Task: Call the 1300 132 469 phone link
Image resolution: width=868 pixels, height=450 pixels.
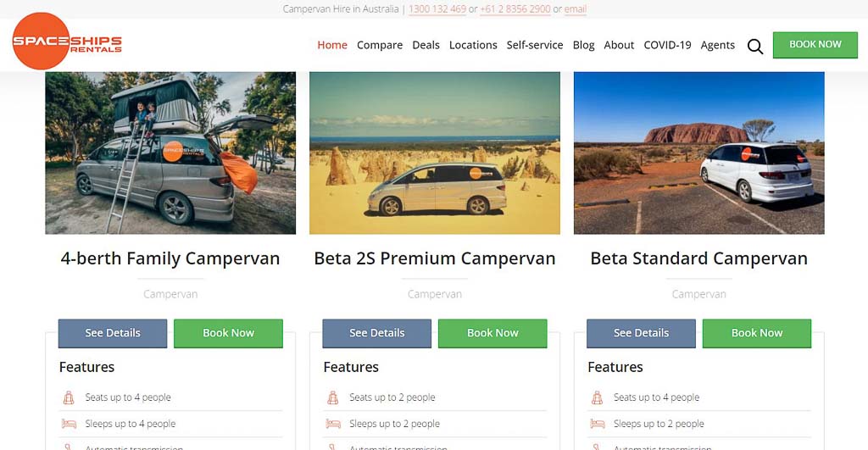Action: (437, 8)
